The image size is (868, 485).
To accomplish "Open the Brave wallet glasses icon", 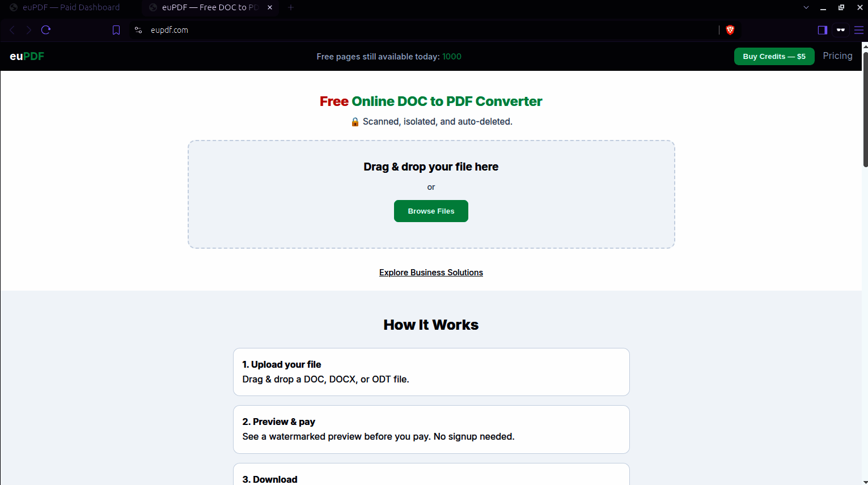I will point(841,30).
